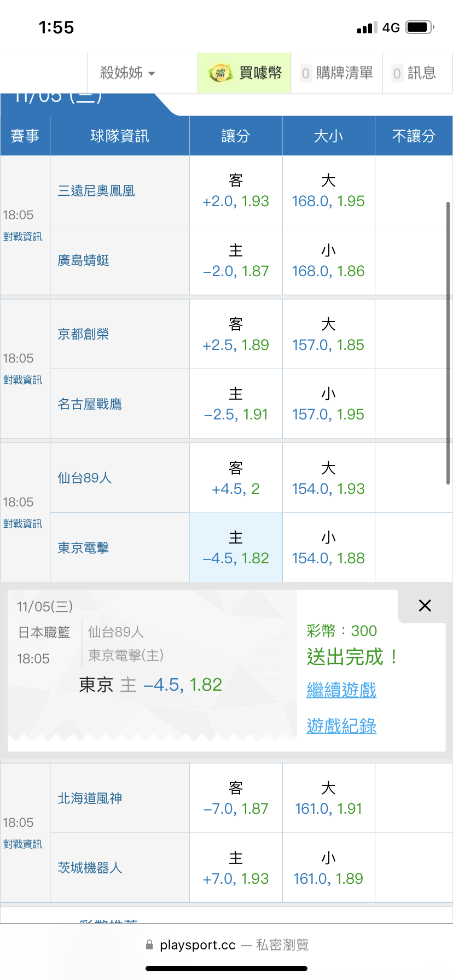The image size is (453, 980).
Task: Open the 殺姊姊 user dropdown
Action: (127, 73)
